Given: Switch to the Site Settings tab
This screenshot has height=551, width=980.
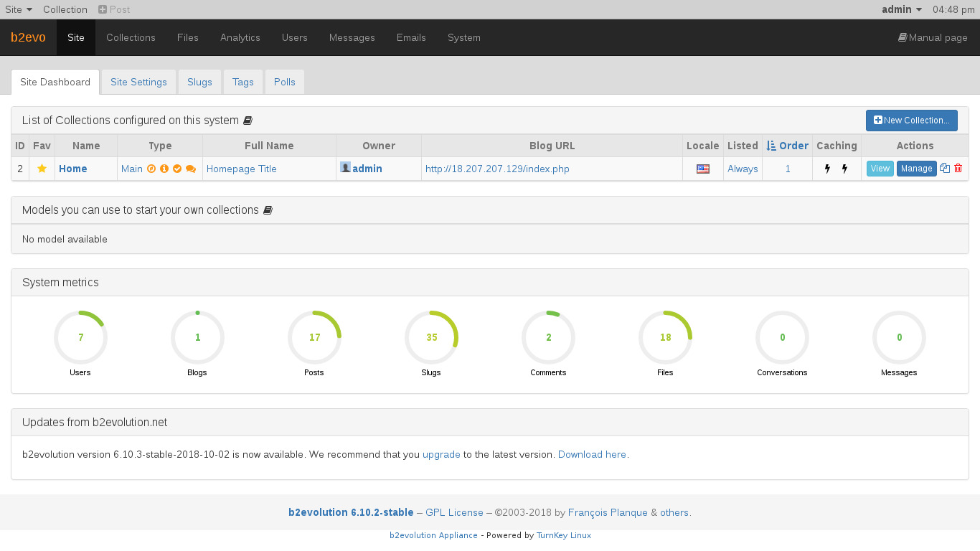Looking at the screenshot, I should (138, 82).
